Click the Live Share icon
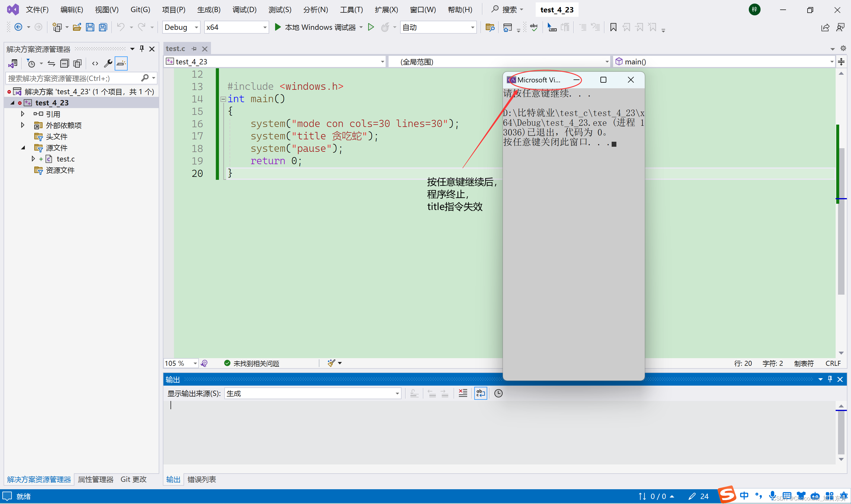This screenshot has width=851, height=504. pos(825,27)
